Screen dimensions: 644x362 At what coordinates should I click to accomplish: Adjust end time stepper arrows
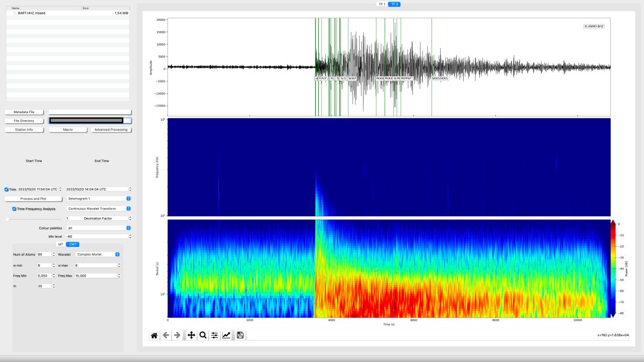[x=130, y=189]
